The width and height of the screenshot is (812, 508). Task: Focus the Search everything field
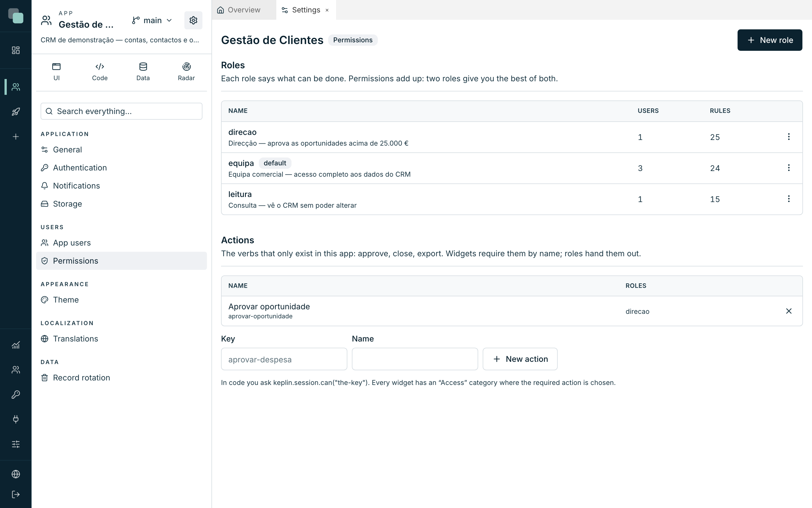(122, 111)
